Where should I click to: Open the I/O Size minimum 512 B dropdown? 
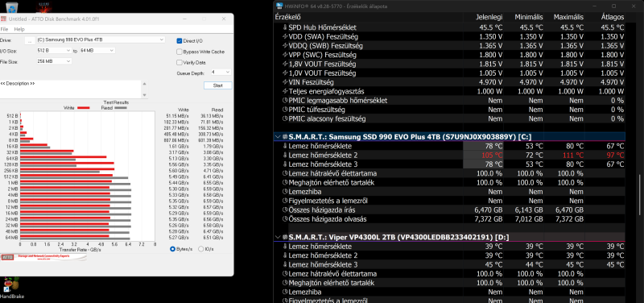point(53,51)
